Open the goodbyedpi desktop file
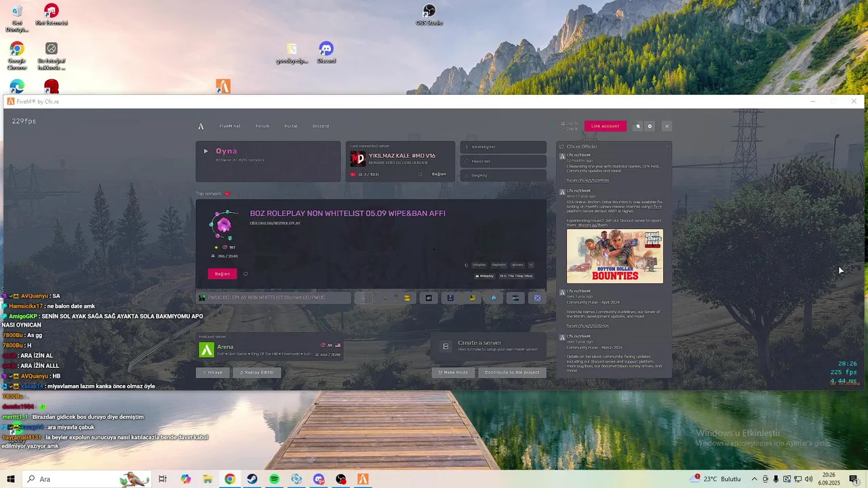868x488 pixels. point(292,53)
